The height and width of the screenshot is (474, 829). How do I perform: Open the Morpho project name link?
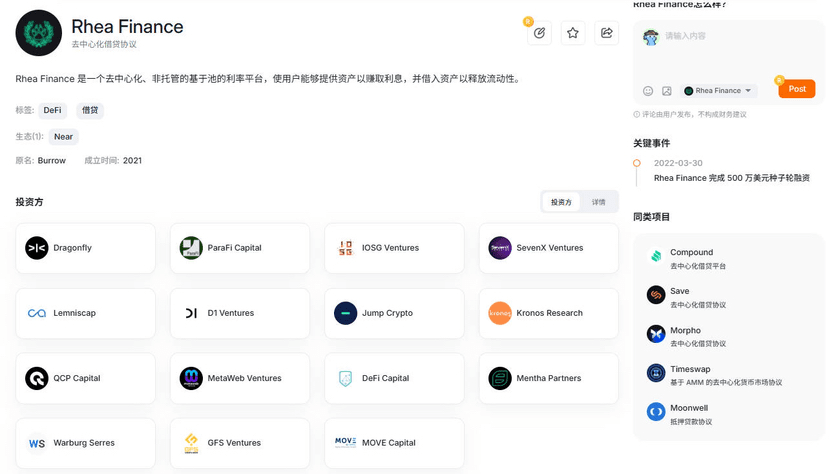[x=685, y=330]
